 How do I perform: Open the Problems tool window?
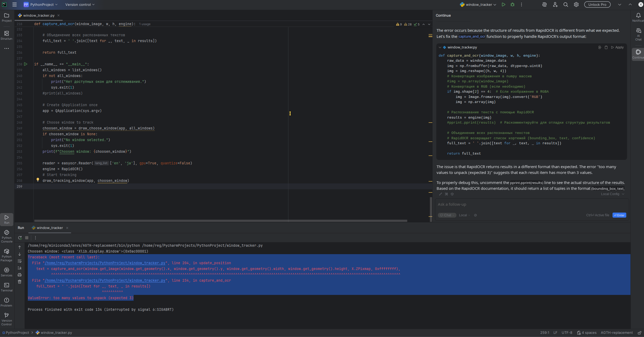click(7, 302)
